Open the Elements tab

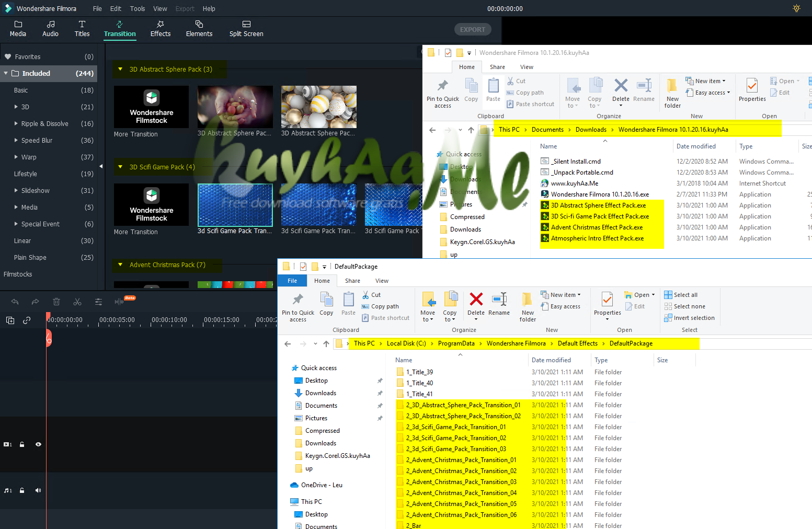(x=199, y=29)
